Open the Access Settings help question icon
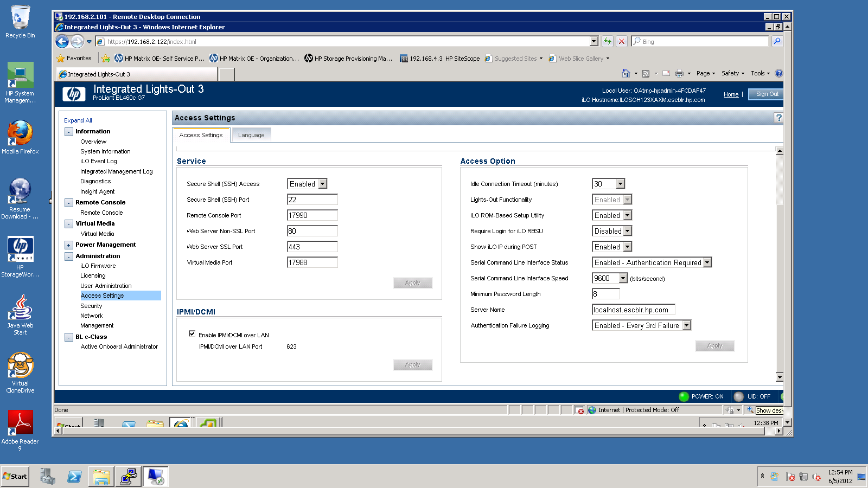Screen dimensions: 868x488 (778, 118)
